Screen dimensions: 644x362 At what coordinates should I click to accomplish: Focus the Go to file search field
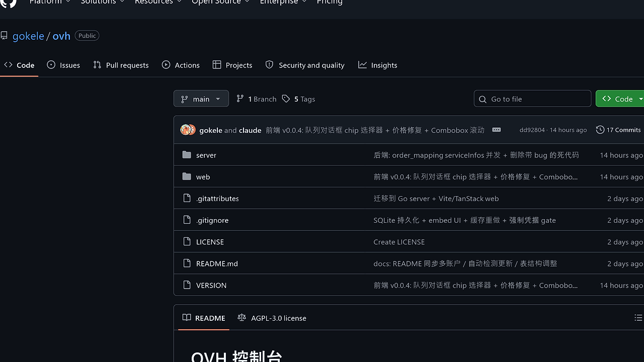coord(532,99)
